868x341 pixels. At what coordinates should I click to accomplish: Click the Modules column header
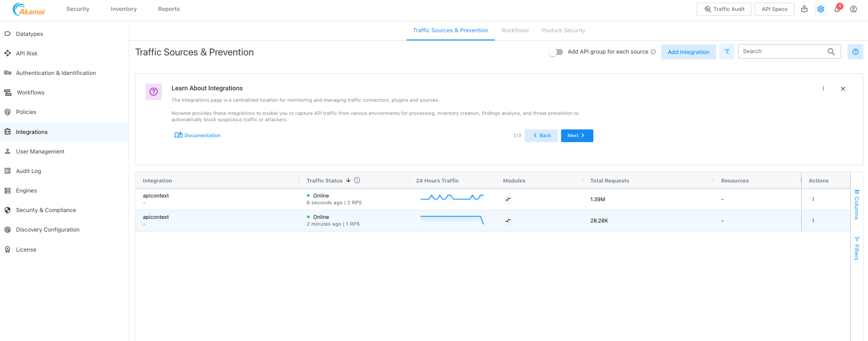click(514, 181)
